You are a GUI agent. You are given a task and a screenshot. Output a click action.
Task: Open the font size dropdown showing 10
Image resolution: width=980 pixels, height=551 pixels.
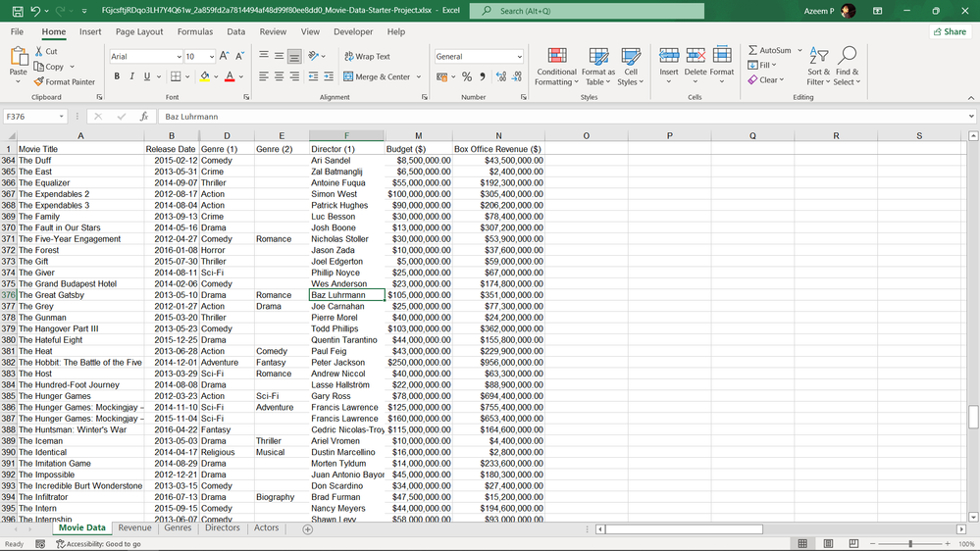[212, 57]
